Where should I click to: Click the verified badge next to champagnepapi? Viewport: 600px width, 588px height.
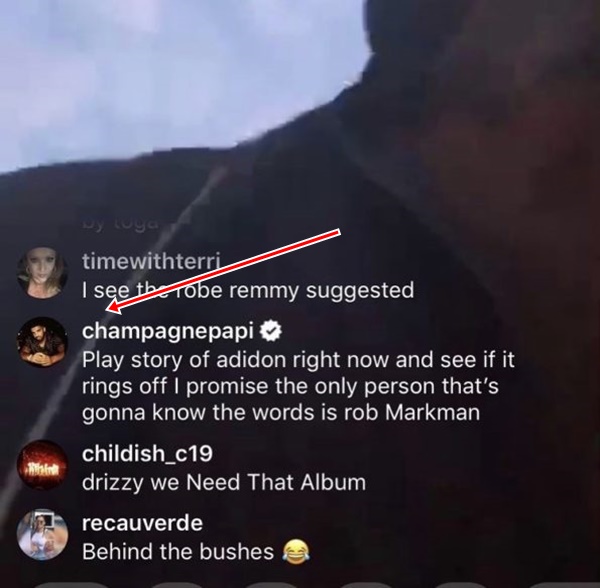point(271,331)
